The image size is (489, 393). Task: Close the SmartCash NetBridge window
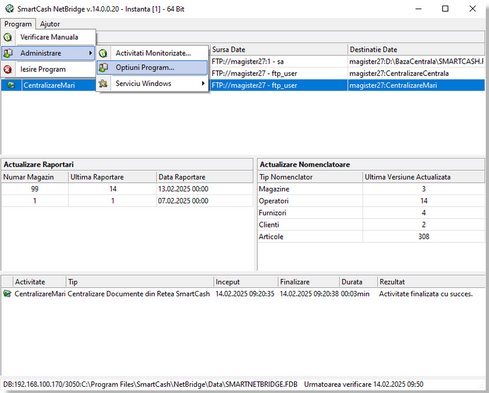click(x=472, y=9)
